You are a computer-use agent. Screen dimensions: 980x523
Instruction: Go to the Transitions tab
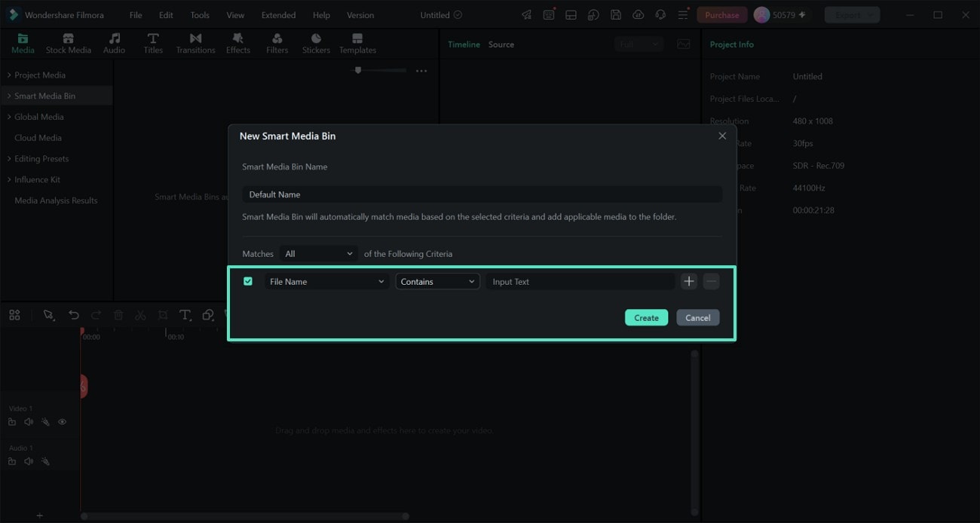tap(195, 44)
